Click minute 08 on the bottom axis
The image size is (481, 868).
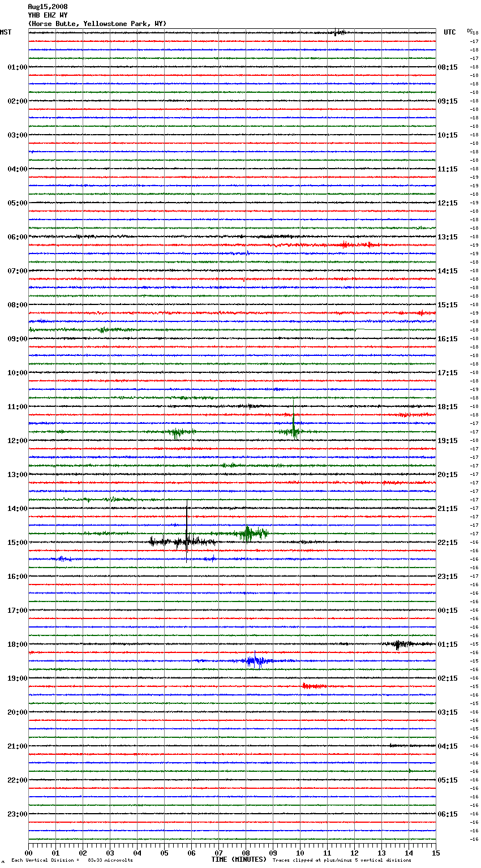point(246,853)
